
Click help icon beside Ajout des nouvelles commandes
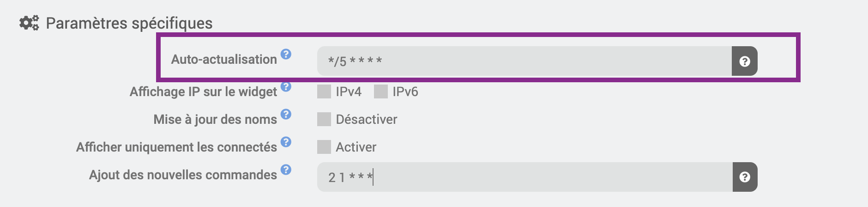click(x=286, y=170)
